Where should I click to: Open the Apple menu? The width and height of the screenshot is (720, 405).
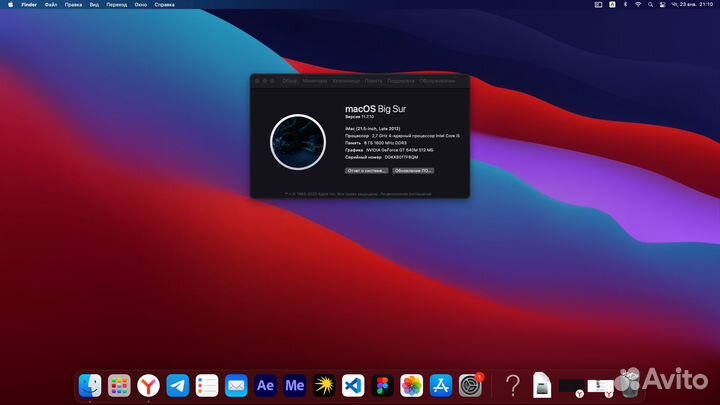pyautogui.click(x=11, y=5)
